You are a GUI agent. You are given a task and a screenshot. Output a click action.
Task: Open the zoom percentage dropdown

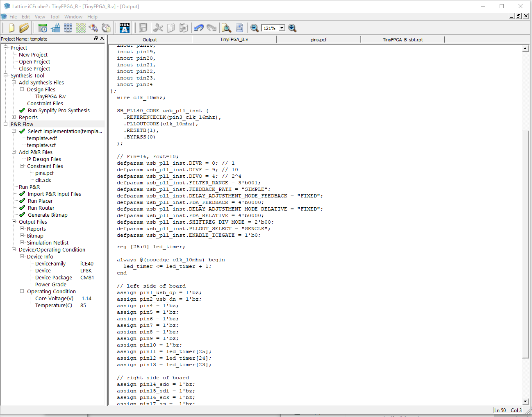282,28
